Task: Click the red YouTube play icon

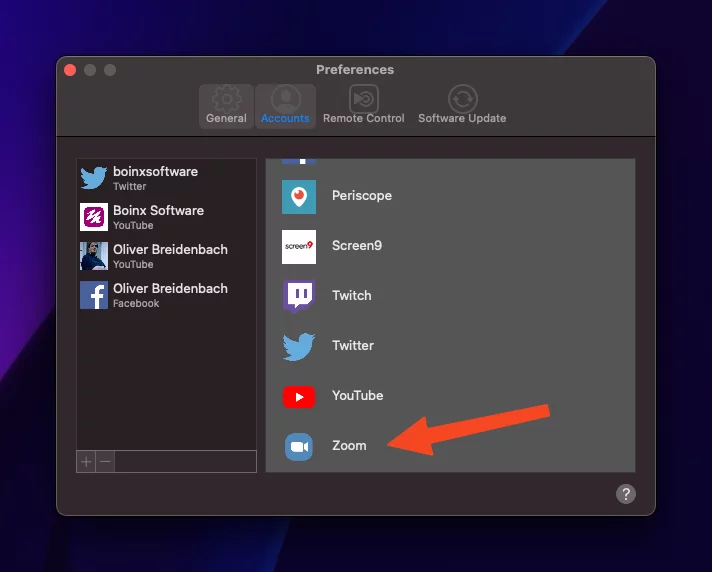Action: pyautogui.click(x=299, y=397)
